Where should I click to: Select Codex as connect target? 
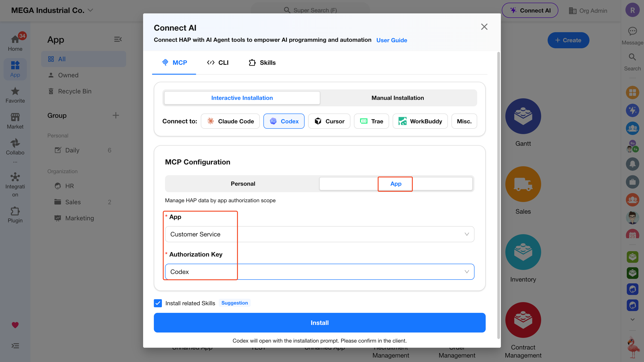[x=284, y=121]
